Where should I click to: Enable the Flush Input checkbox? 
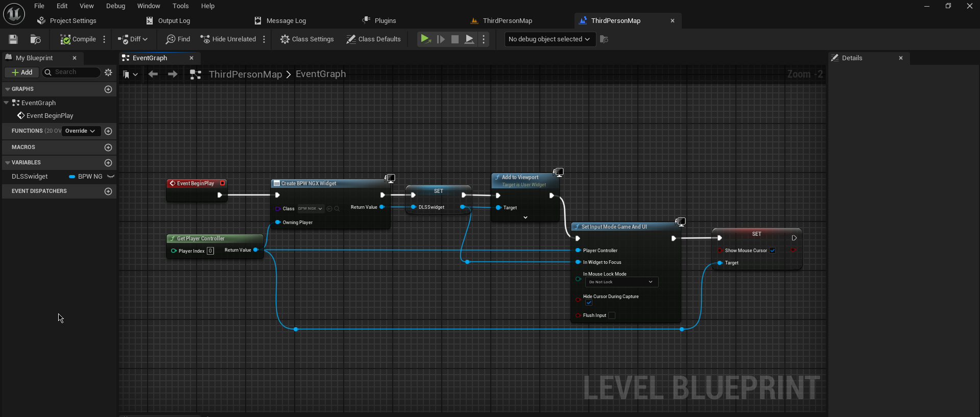click(612, 315)
